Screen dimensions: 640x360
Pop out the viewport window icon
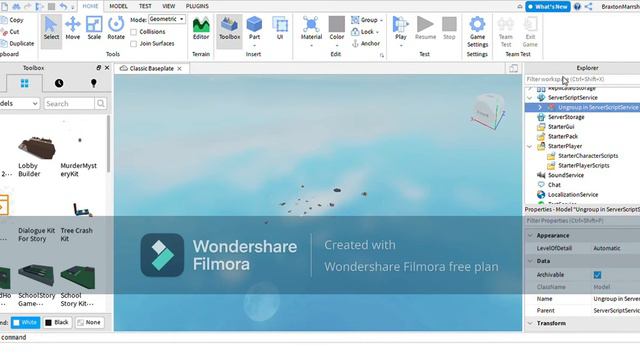513,69
